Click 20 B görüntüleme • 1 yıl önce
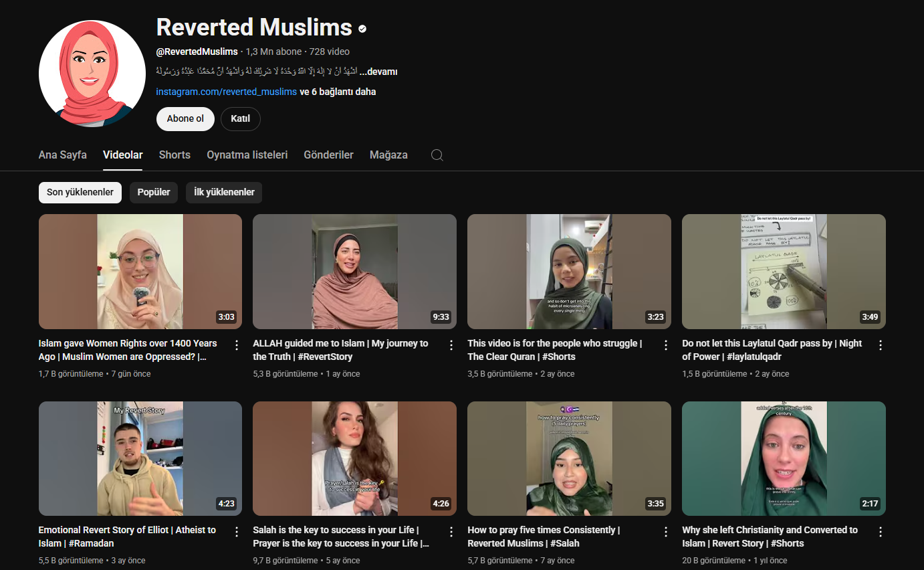This screenshot has width=924, height=570. coord(735,561)
